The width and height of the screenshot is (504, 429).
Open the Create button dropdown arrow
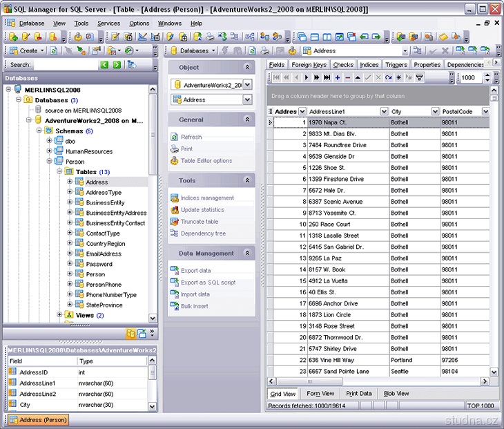(x=42, y=50)
